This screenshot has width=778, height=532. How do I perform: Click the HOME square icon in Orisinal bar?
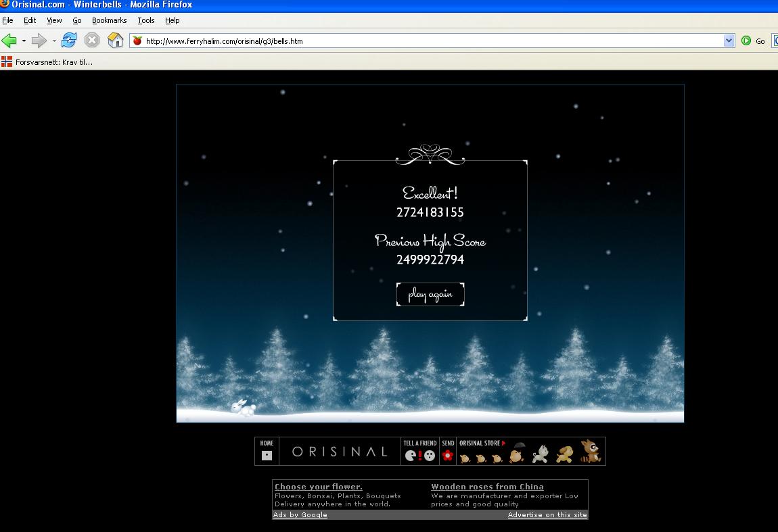[267, 455]
